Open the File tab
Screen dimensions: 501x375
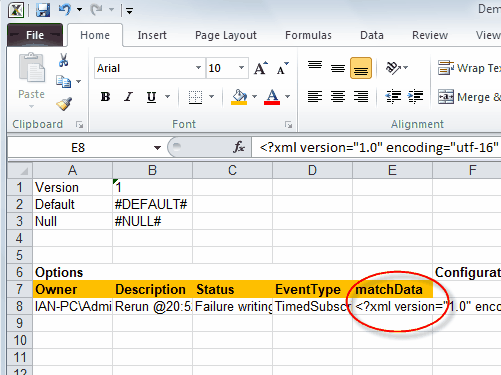35,35
